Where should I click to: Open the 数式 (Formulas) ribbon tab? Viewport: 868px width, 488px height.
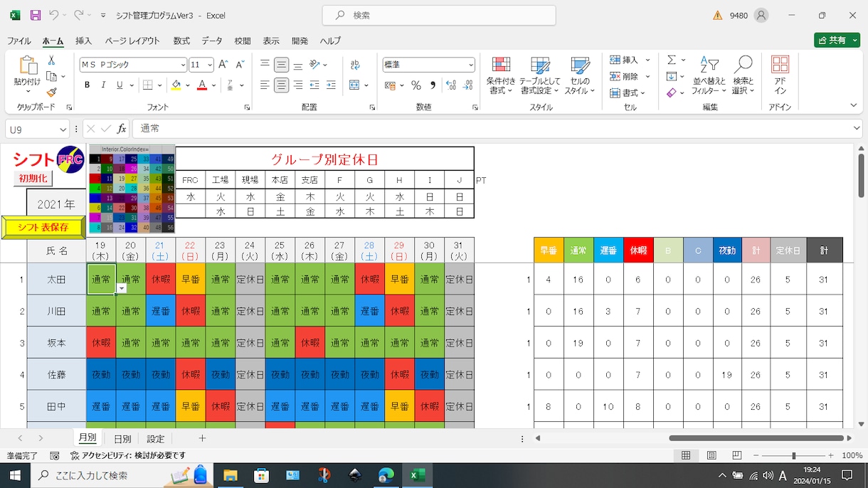[x=181, y=41]
